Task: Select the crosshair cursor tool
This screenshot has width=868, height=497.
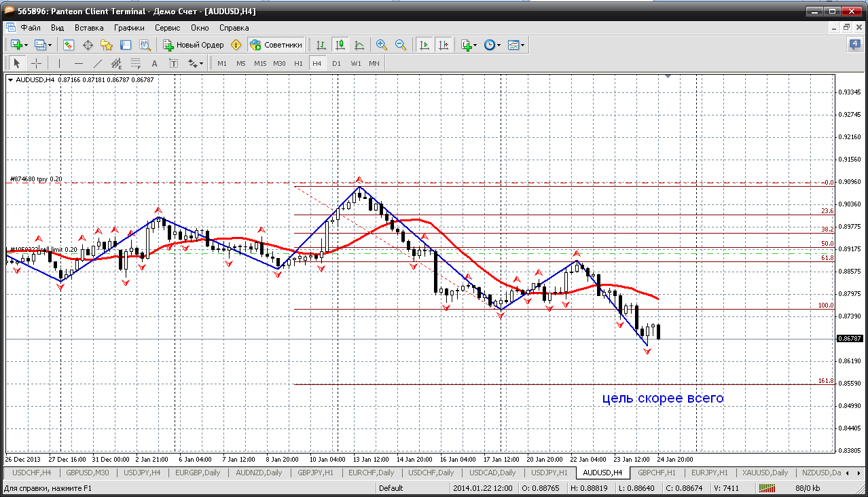Action: pos(36,63)
